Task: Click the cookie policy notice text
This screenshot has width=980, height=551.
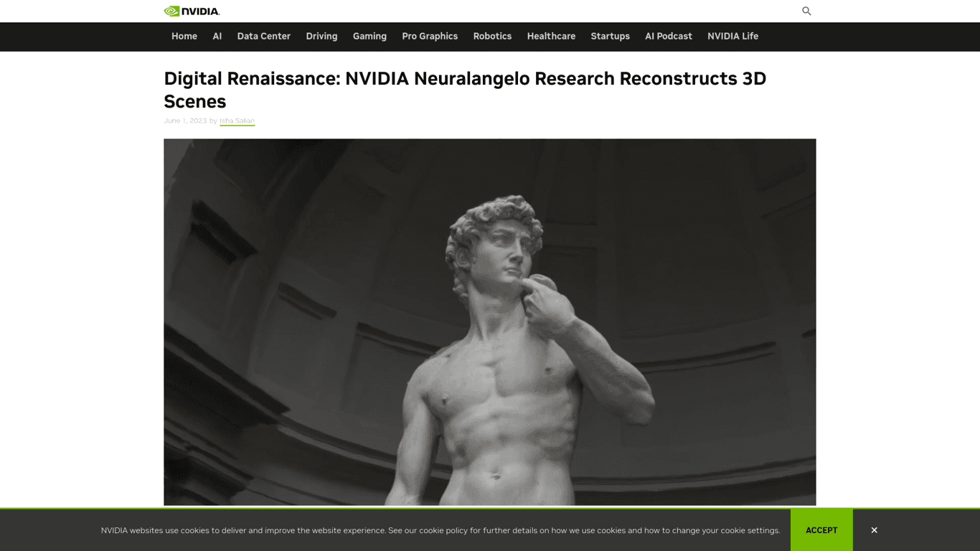Action: point(440,530)
